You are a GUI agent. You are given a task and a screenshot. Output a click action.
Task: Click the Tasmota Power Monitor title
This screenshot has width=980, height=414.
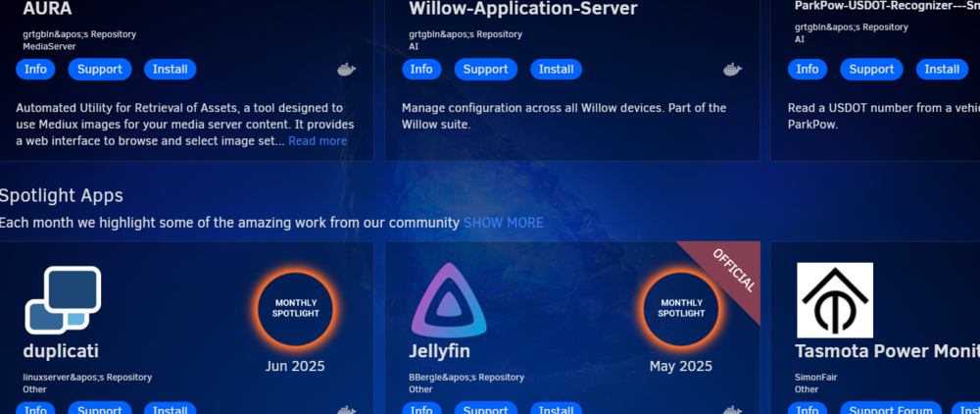click(888, 351)
